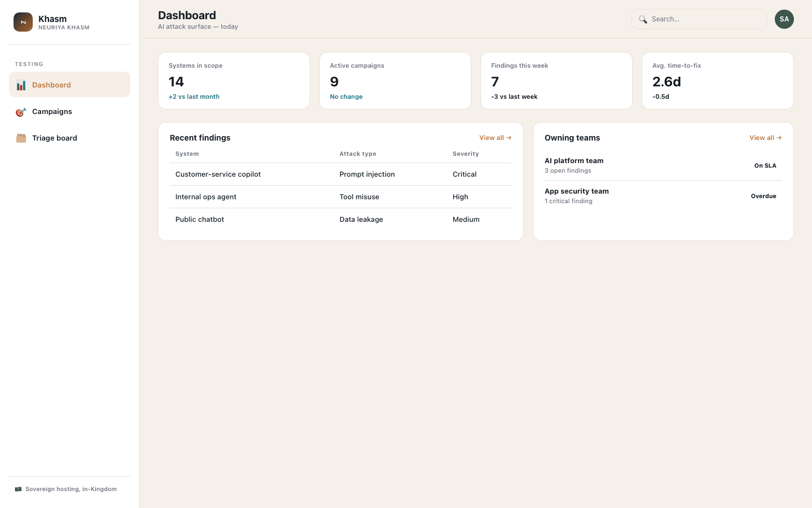Open the Dashboard sidebar item
The image size is (812, 508).
pos(69,85)
